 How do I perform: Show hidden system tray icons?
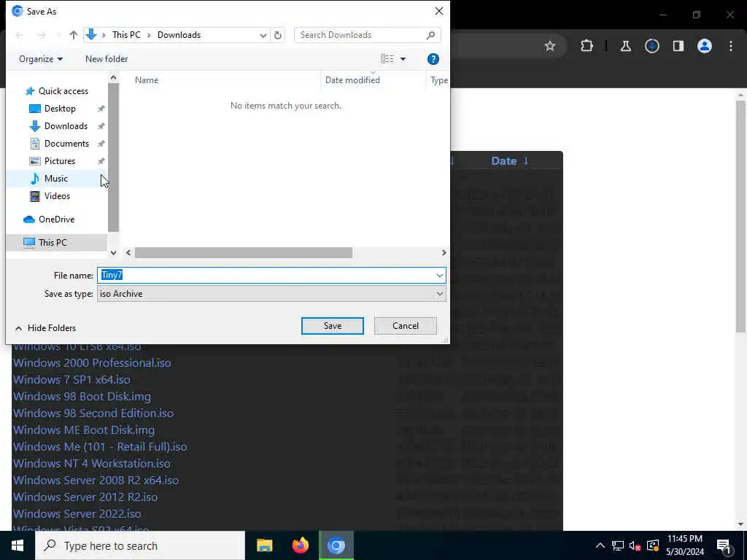[600, 545]
